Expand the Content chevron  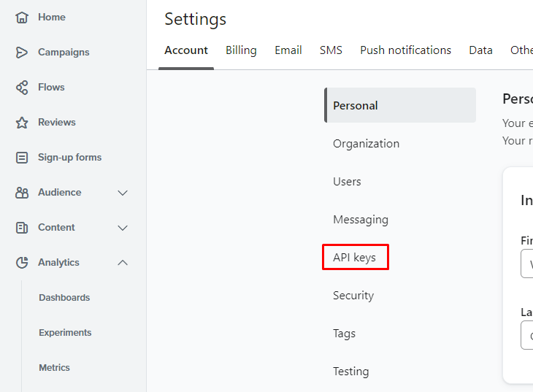coord(123,228)
